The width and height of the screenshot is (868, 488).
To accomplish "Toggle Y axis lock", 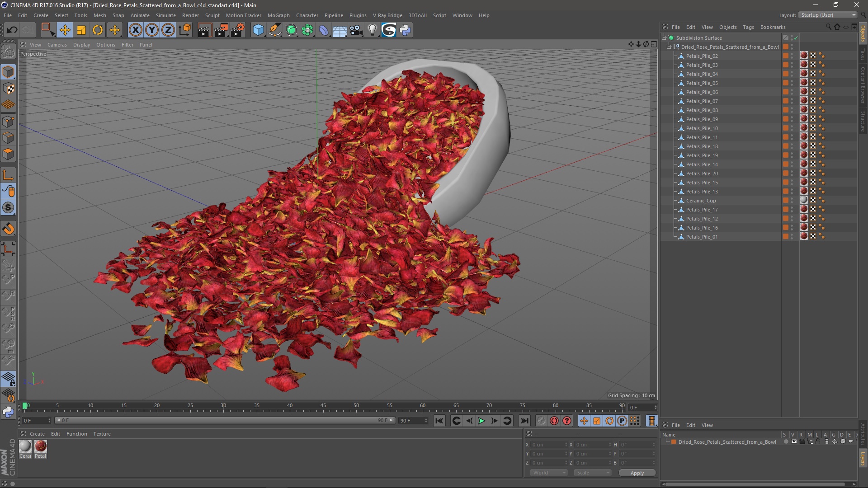I will pyautogui.click(x=152, y=30).
